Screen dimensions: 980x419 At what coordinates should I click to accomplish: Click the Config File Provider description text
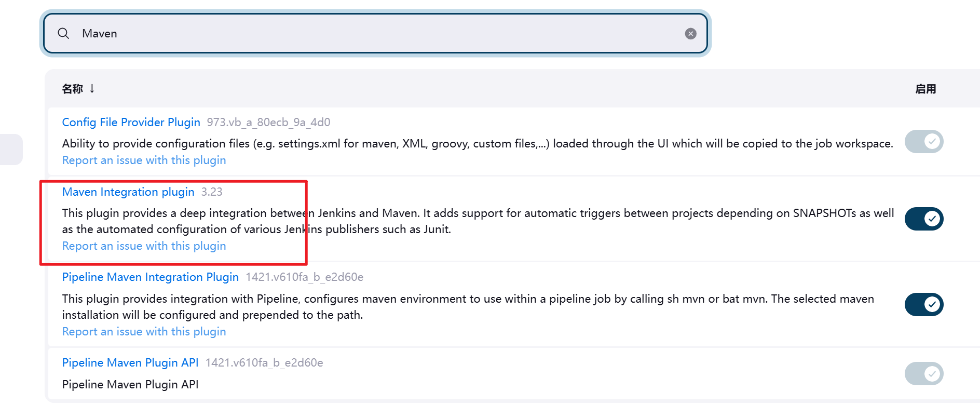478,143
